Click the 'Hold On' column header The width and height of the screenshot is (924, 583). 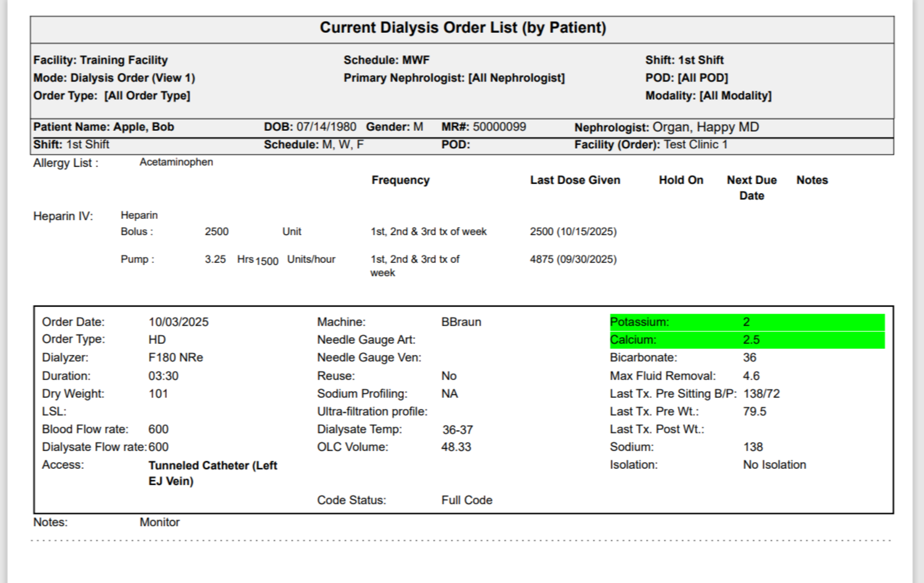(681, 180)
